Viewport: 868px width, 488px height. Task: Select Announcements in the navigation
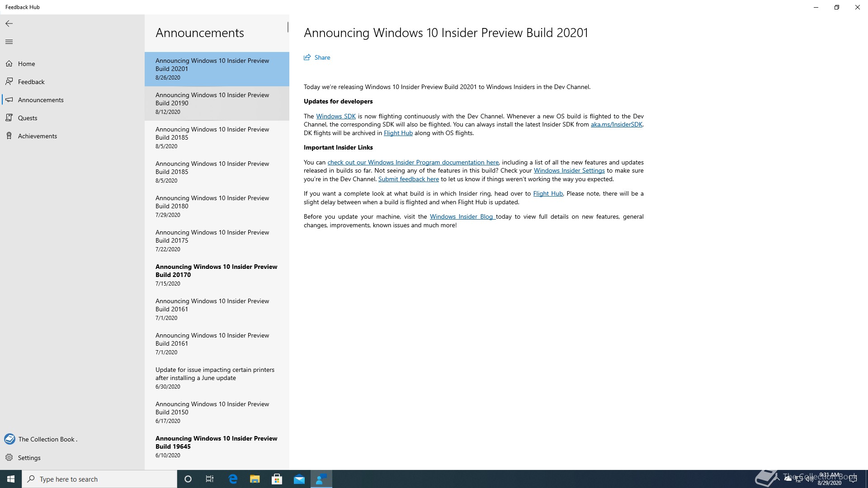[x=72, y=100]
